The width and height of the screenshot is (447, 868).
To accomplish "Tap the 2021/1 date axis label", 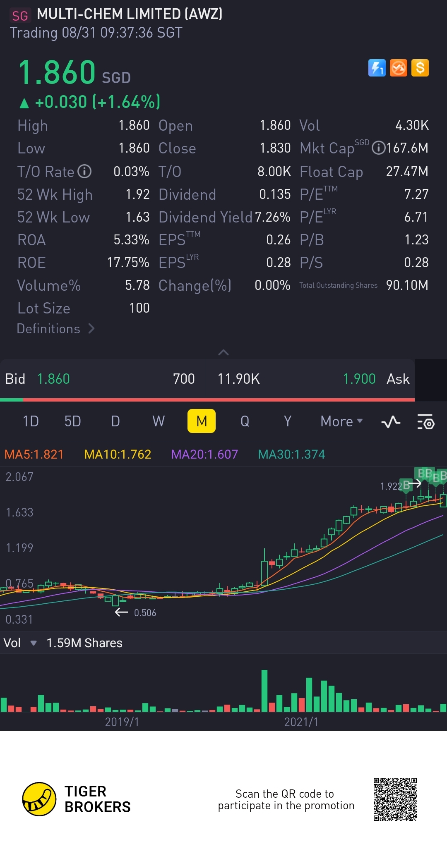I will [301, 722].
